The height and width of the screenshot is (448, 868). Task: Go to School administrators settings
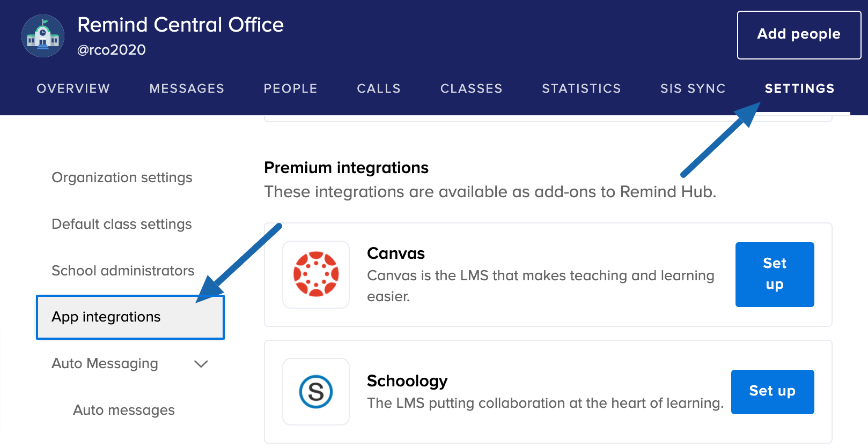(123, 271)
